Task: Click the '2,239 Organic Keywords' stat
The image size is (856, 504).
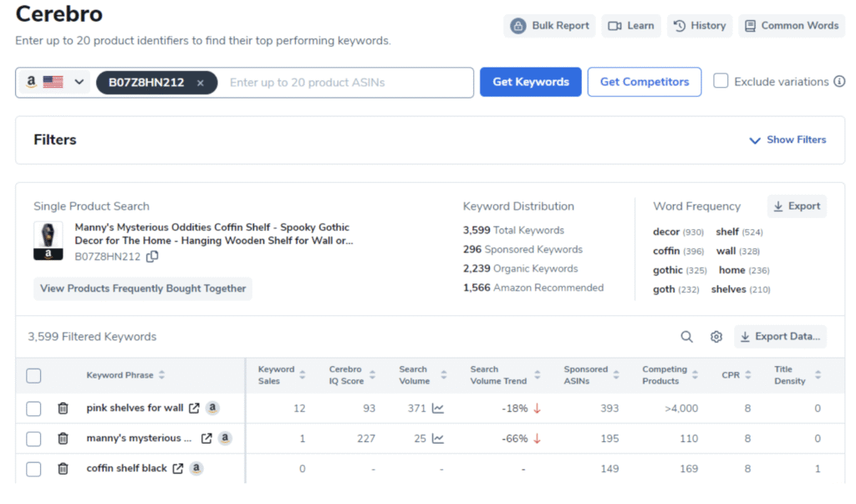Action: pyautogui.click(x=520, y=268)
